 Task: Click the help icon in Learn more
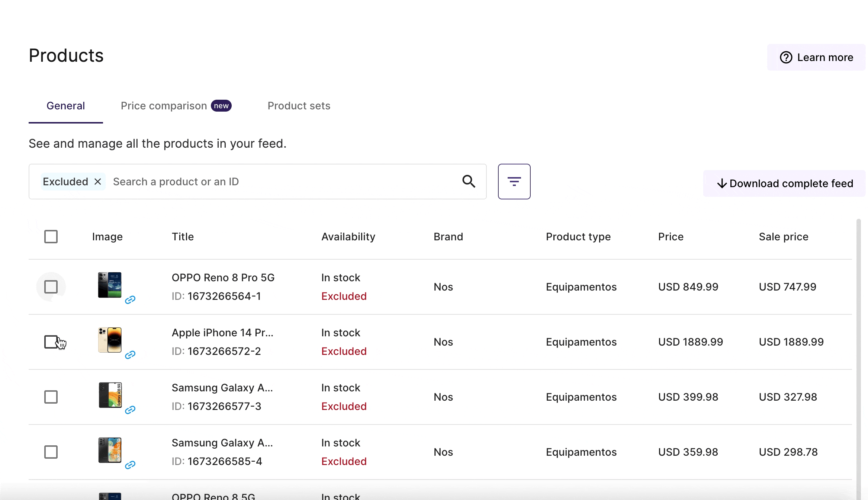[786, 57]
